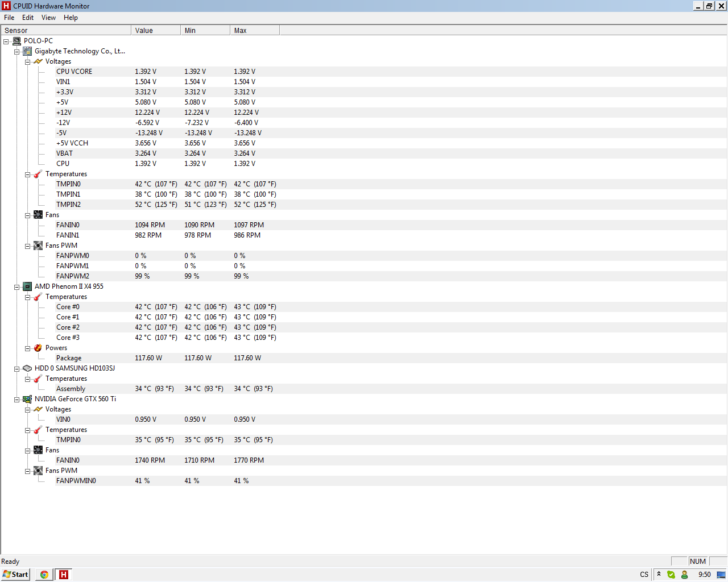The width and height of the screenshot is (728, 582).
Task: Collapse the Gigabyte Technology node
Action: (x=17, y=52)
